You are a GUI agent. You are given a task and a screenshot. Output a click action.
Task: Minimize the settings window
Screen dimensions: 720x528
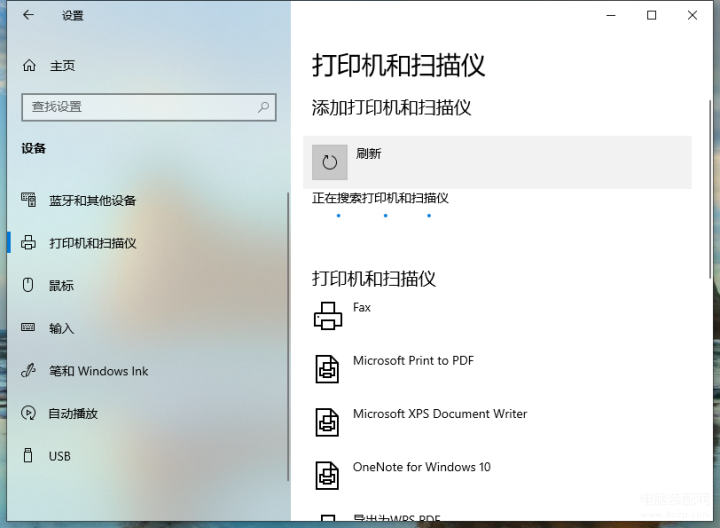[x=611, y=16]
